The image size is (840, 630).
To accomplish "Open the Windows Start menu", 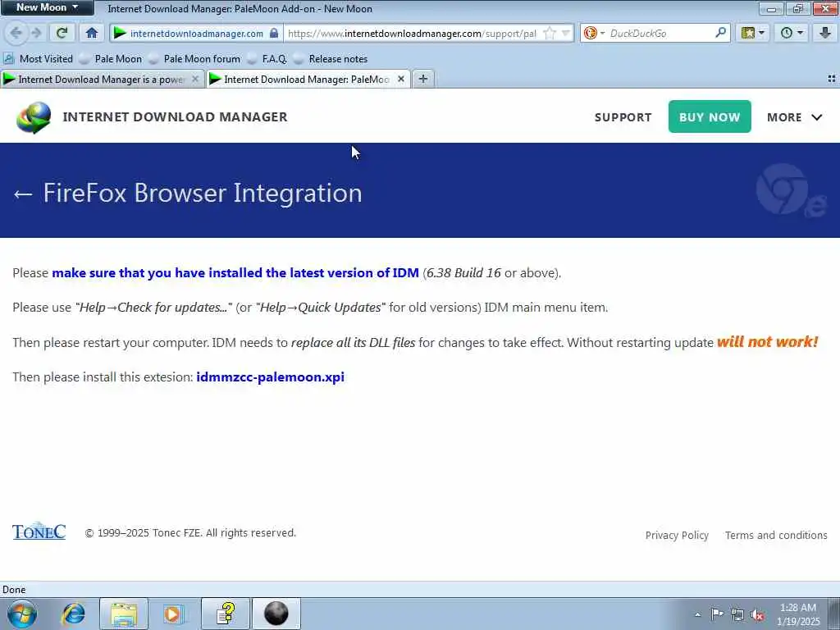I will click(x=22, y=614).
